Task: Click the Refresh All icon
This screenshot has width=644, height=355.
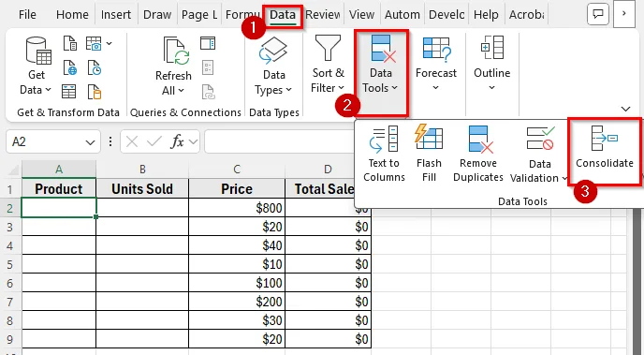Action: coord(176,51)
